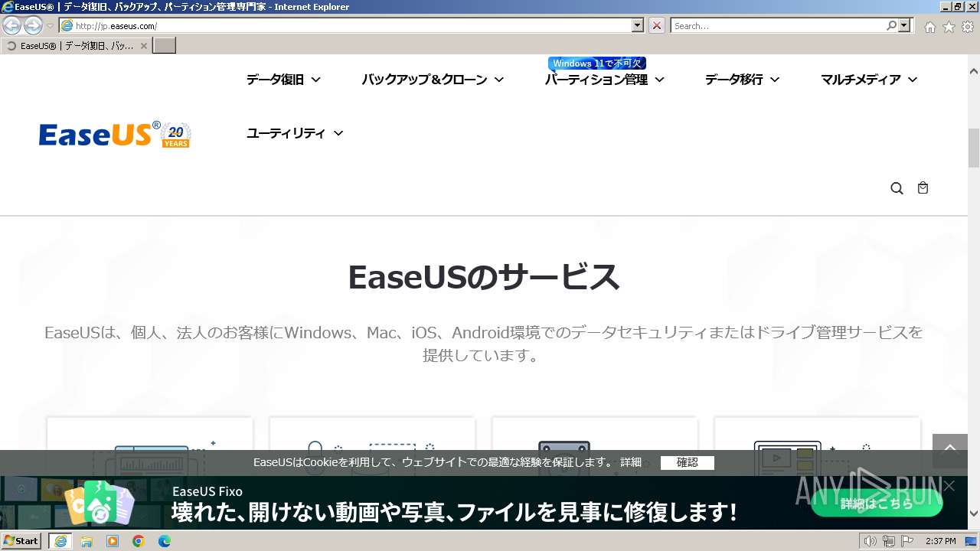The image size is (980, 551).
Task: Open the shopping bag cart icon
Action: (923, 187)
